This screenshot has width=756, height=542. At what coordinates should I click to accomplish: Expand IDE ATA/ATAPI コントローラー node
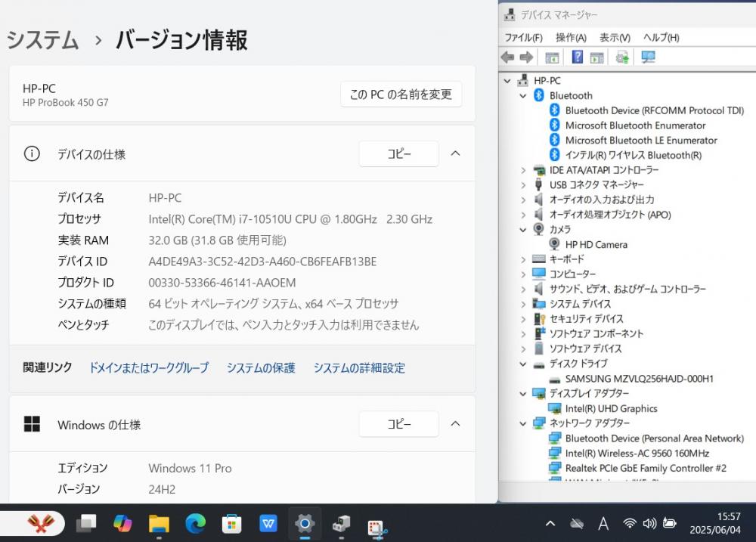click(x=523, y=170)
